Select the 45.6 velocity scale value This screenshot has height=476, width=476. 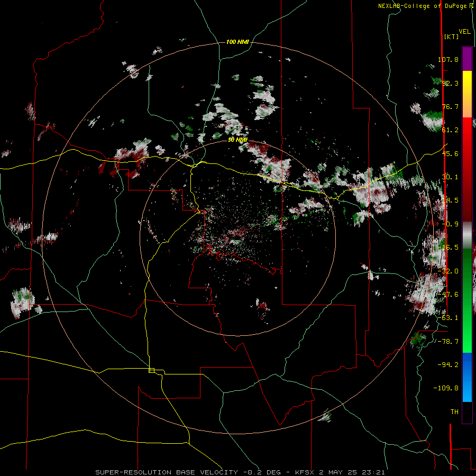pos(450,153)
